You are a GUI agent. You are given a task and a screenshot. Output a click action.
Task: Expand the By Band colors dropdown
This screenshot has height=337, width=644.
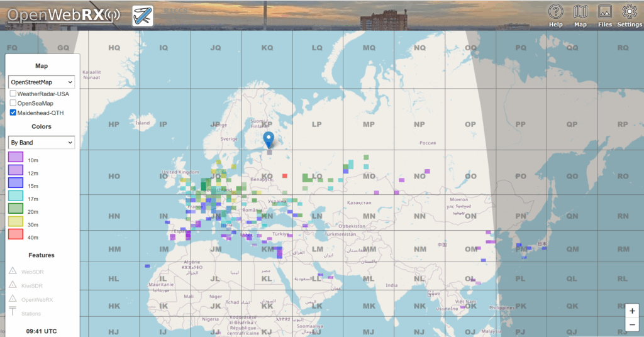coord(42,143)
